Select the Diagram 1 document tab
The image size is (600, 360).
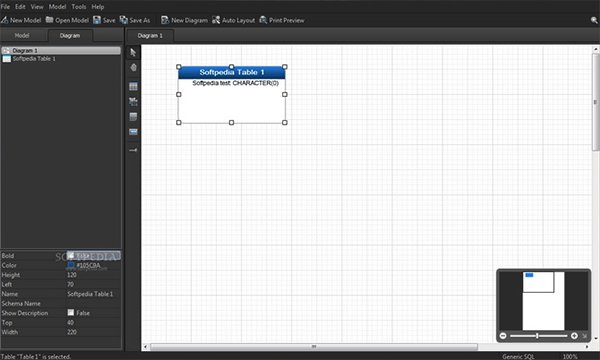pos(150,36)
